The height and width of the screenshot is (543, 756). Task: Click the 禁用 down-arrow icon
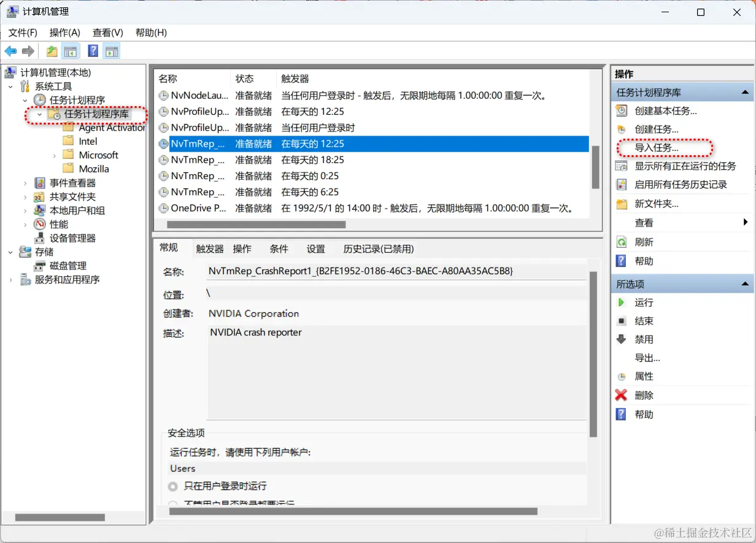tap(622, 339)
